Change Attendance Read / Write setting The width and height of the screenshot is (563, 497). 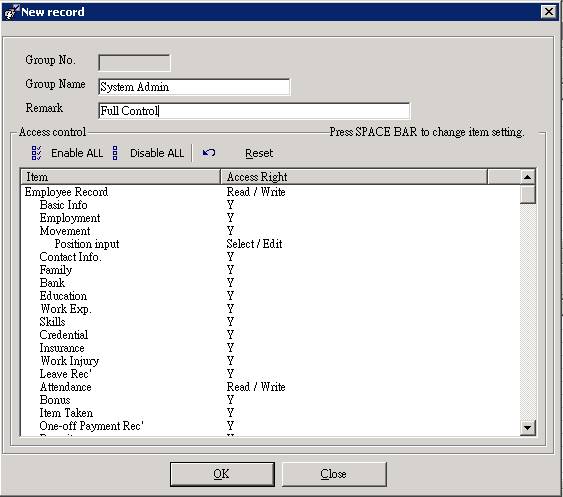pyautogui.click(x=256, y=387)
